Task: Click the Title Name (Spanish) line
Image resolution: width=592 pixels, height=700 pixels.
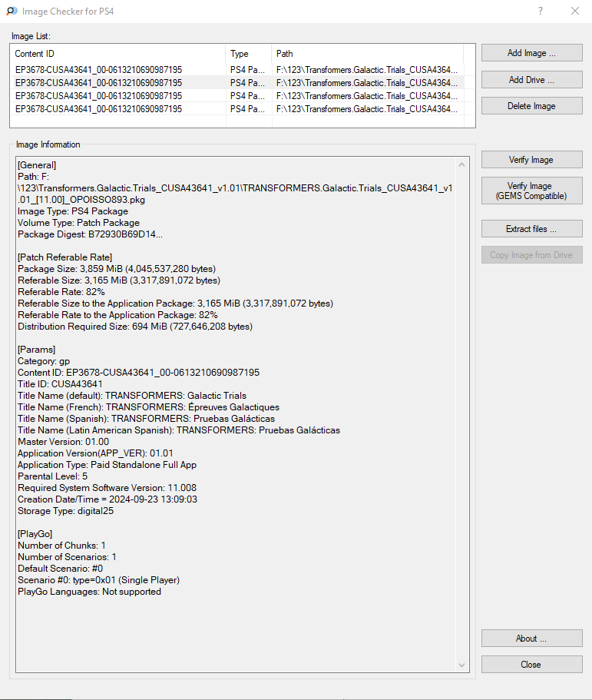Action: [x=147, y=419]
